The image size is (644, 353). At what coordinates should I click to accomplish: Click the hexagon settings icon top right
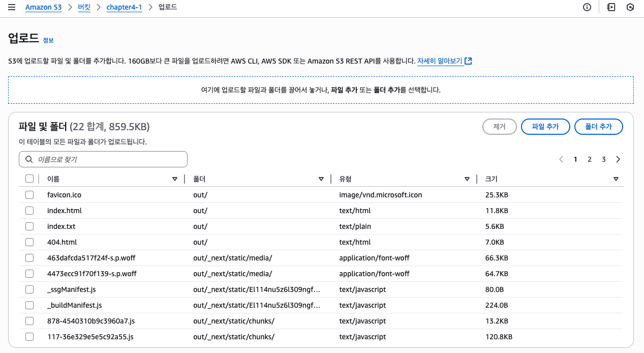click(x=630, y=7)
